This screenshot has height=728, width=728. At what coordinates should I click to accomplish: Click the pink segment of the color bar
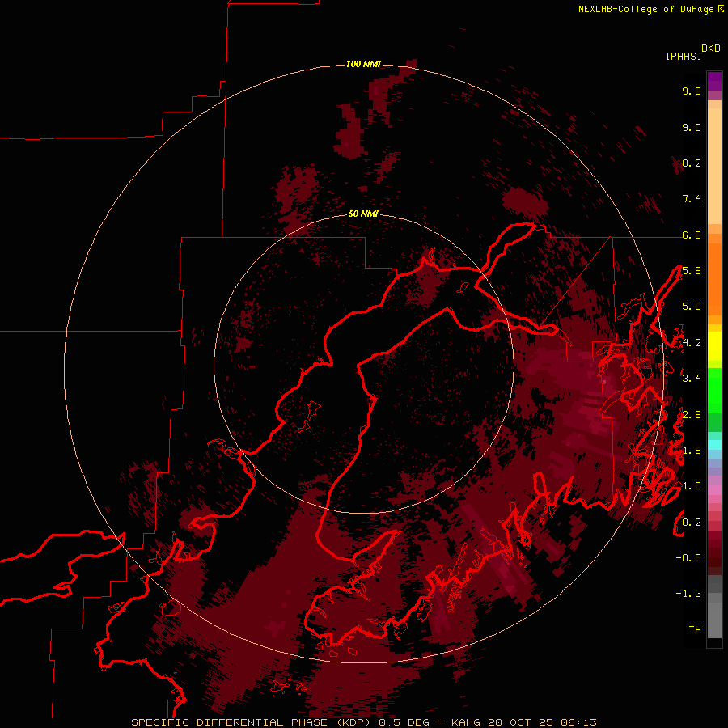click(x=714, y=490)
